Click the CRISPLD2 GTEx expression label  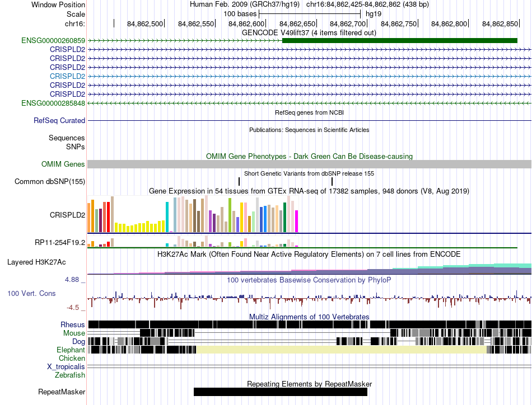pos(67,215)
